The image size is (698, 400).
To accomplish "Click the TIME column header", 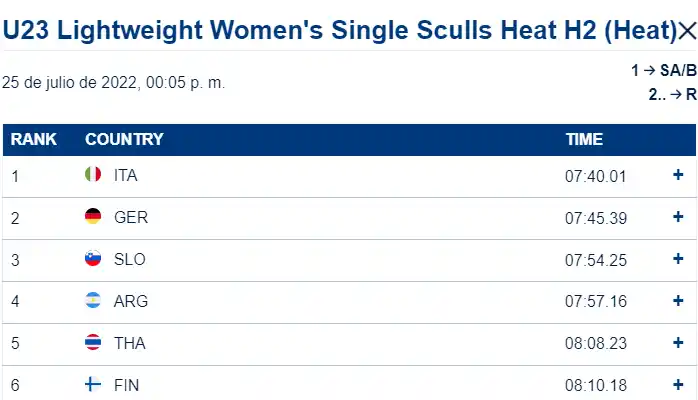I will tap(584, 139).
